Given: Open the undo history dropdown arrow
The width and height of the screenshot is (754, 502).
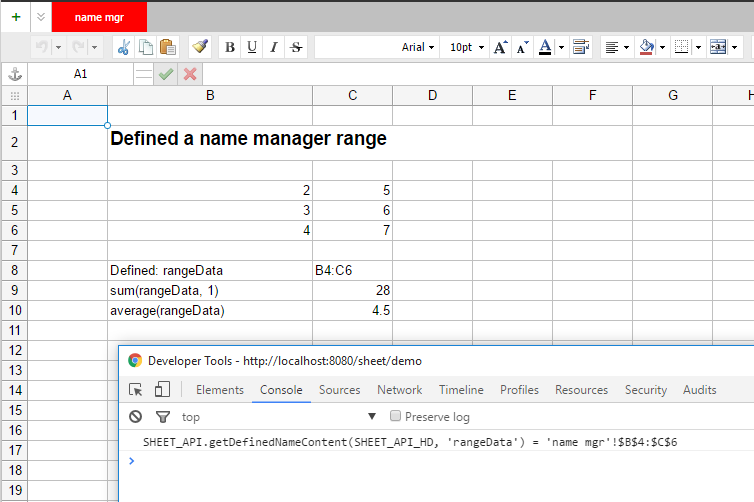Looking at the screenshot, I should click(58, 47).
